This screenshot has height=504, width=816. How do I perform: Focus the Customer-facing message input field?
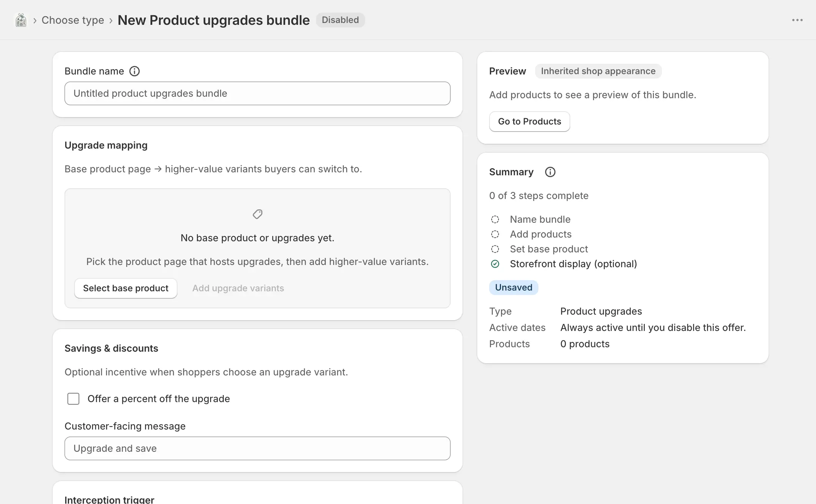pyautogui.click(x=258, y=448)
